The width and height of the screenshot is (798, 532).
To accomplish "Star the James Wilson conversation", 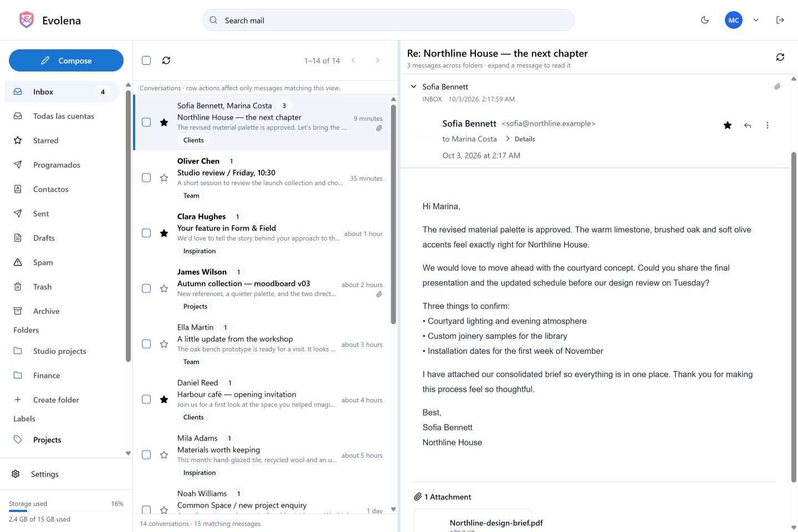I will tap(164, 289).
